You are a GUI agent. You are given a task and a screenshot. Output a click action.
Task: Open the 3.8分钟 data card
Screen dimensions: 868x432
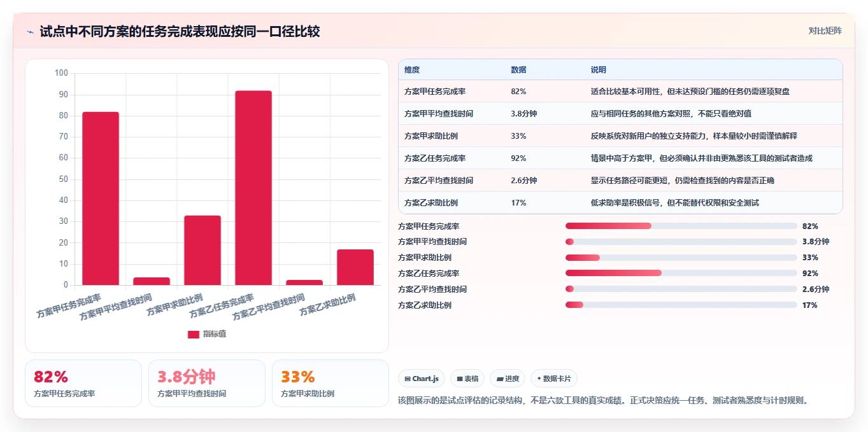point(207,383)
